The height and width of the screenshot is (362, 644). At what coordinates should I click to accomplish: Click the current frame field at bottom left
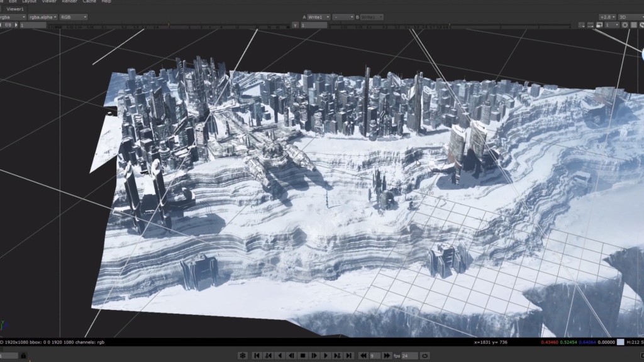pyautogui.click(x=9, y=356)
